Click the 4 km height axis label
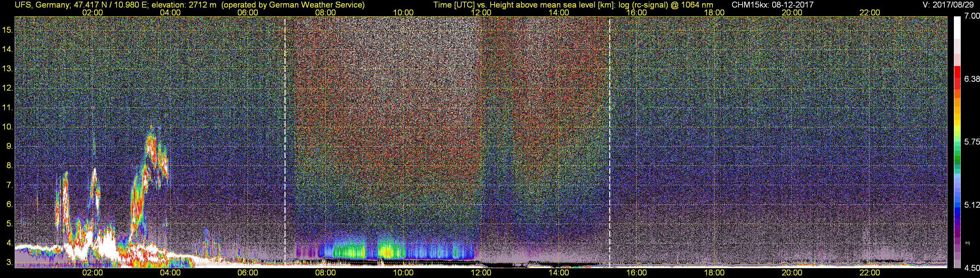Image resolution: width=980 pixels, height=278 pixels. coord(9,243)
